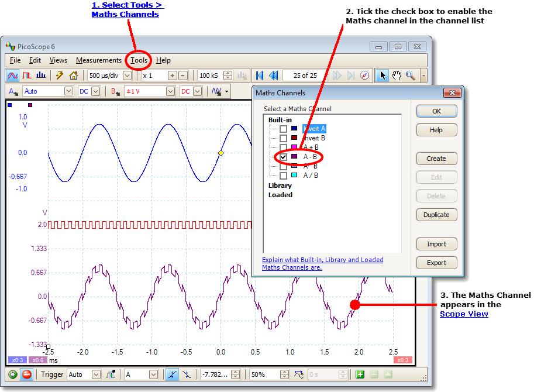Click the yellow trigger marker diamond
This screenshot has height=392, width=534.
(x=221, y=153)
